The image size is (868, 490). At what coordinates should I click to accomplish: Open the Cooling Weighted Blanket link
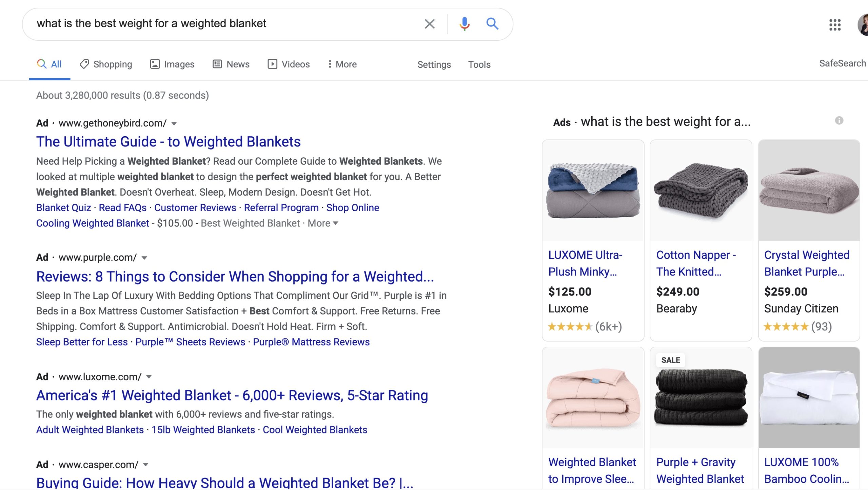click(93, 223)
